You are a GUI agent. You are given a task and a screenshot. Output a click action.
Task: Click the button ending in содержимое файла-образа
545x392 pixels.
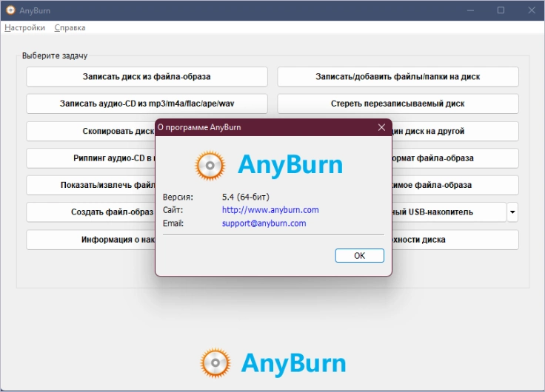point(455,185)
